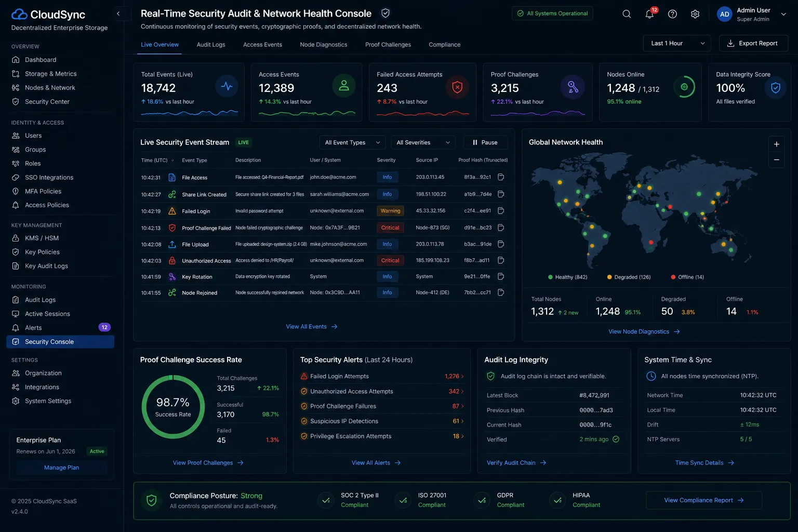Viewport: 798px width, 532px height.
Task: Open View Compliance Report
Action: pos(704,500)
